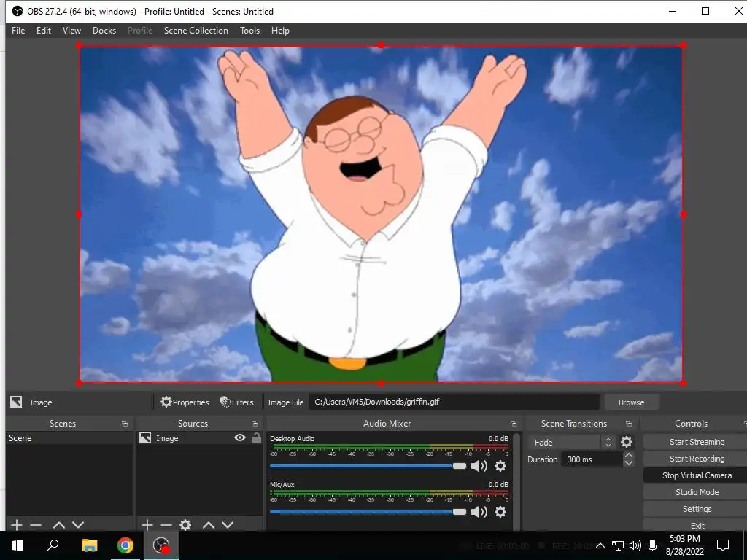Toggle the lock on Image source

tap(256, 437)
